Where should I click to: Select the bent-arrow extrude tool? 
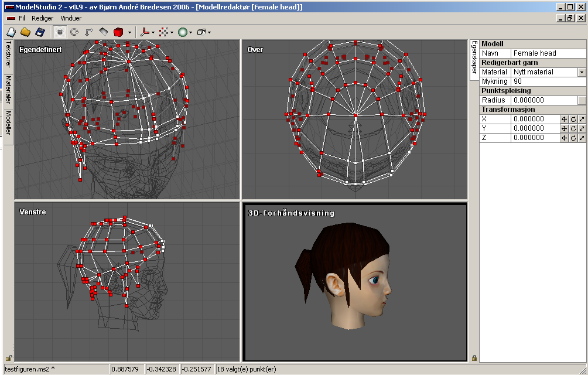[x=89, y=32]
